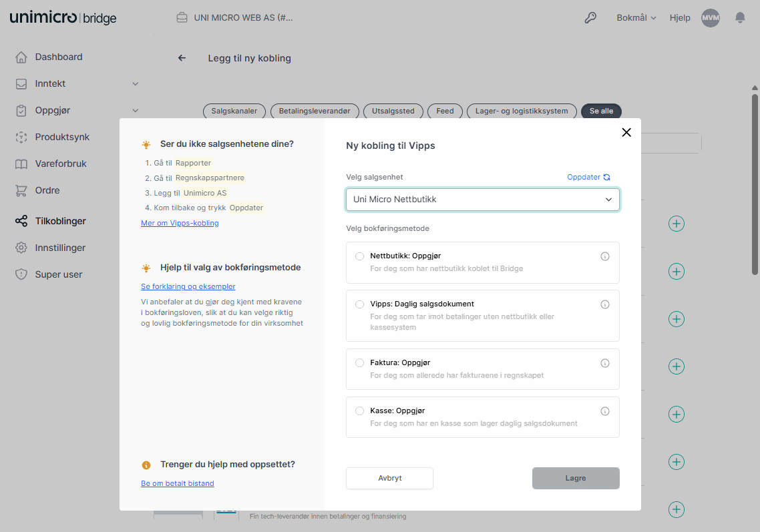Click the Dashboard home icon
This screenshot has width=760, height=532.
pyautogui.click(x=21, y=57)
